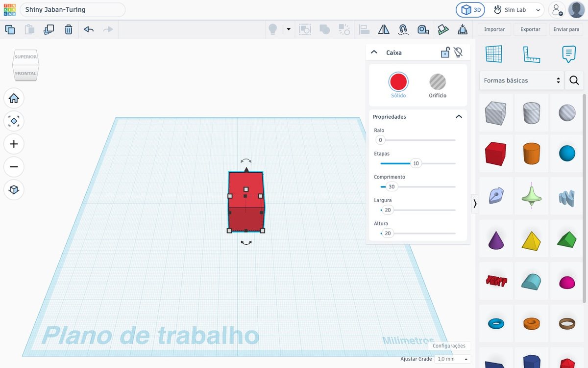Click the Copy icon in toolbar

10,29
